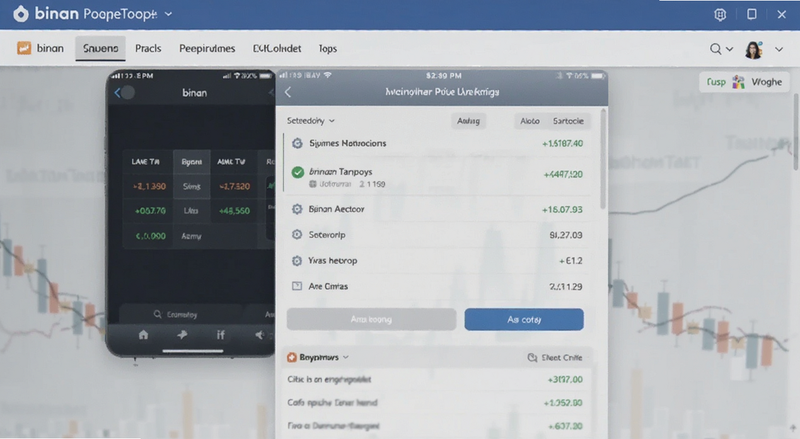Click the square icon beside Are Cmias
This screenshot has width=800, height=439.
[297, 286]
